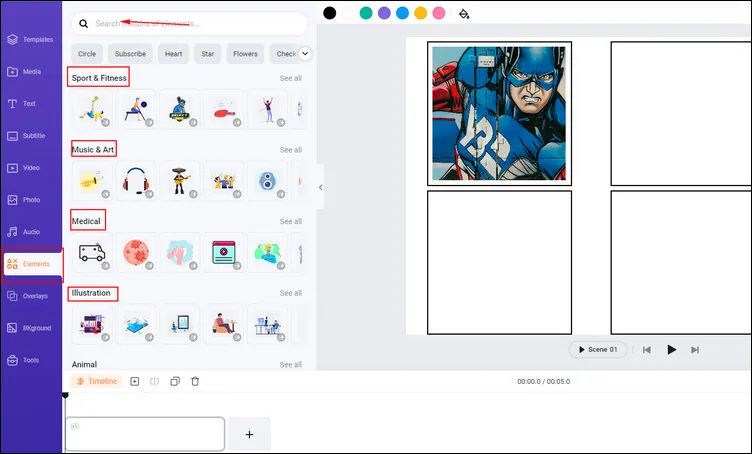Open the BKground sidebar panel
The image size is (752, 454).
point(31,328)
